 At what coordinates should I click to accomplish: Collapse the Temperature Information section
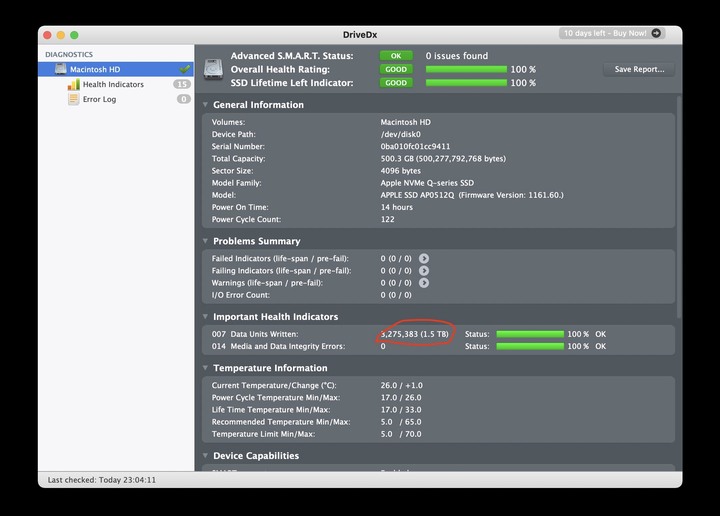click(x=205, y=368)
